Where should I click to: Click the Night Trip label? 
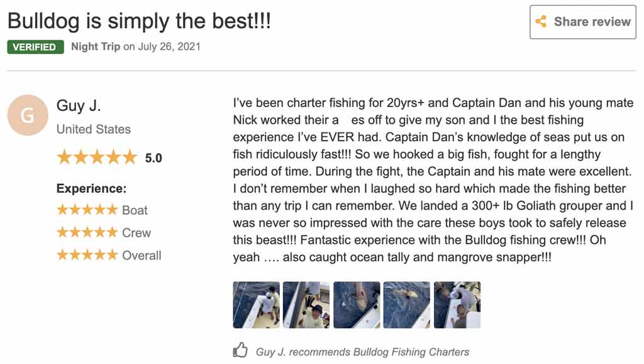[96, 47]
